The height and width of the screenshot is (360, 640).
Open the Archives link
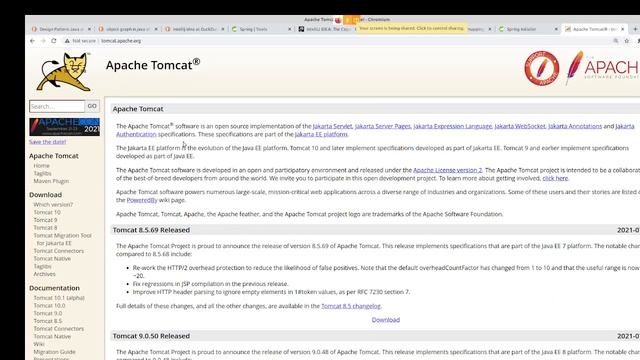pos(44,274)
